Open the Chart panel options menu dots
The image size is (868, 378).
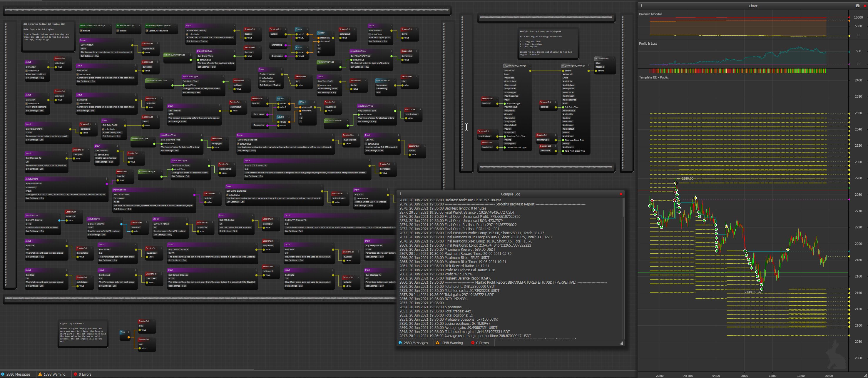(x=641, y=6)
